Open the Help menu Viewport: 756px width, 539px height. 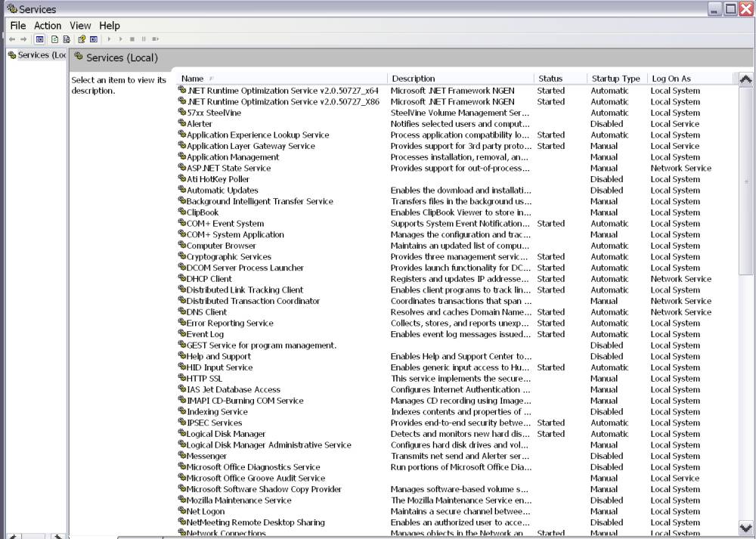coord(110,26)
